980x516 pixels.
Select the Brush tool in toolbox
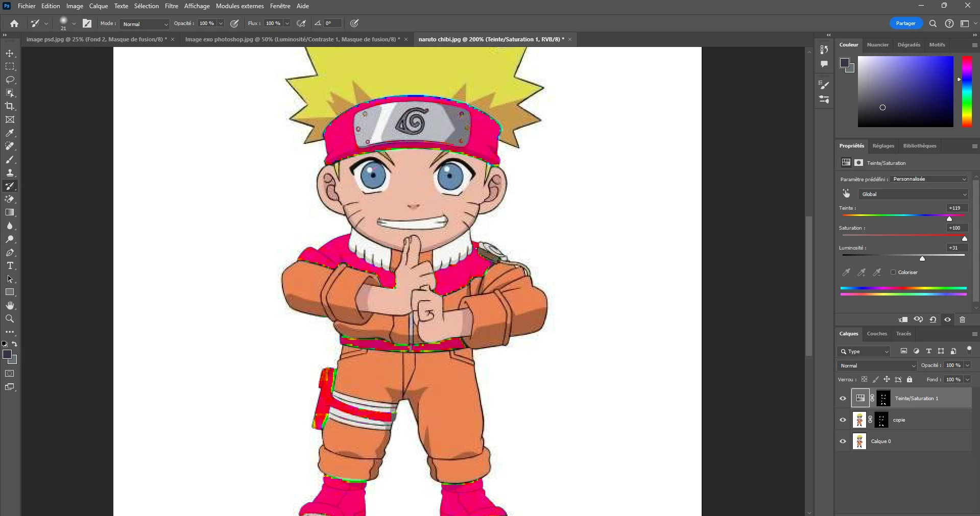tap(10, 160)
